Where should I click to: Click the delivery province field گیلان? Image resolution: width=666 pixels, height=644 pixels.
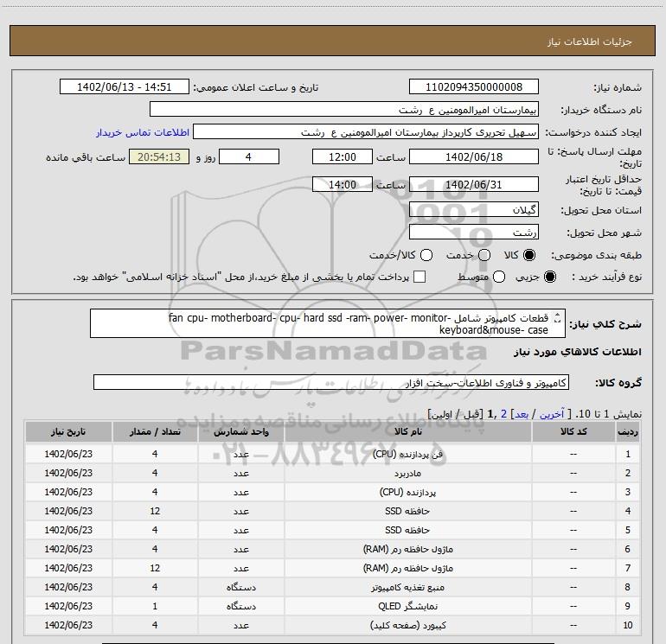[474, 210]
